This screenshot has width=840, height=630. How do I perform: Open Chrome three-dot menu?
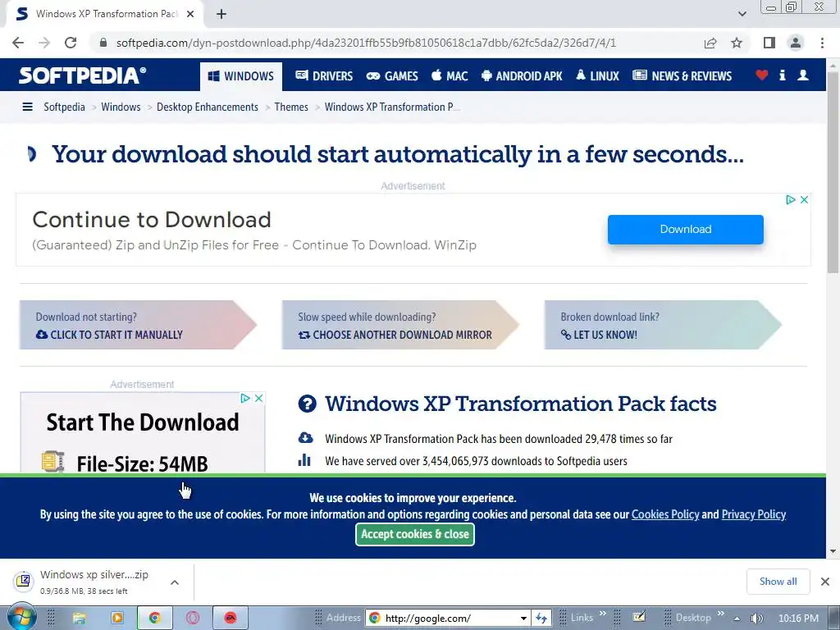822,43
